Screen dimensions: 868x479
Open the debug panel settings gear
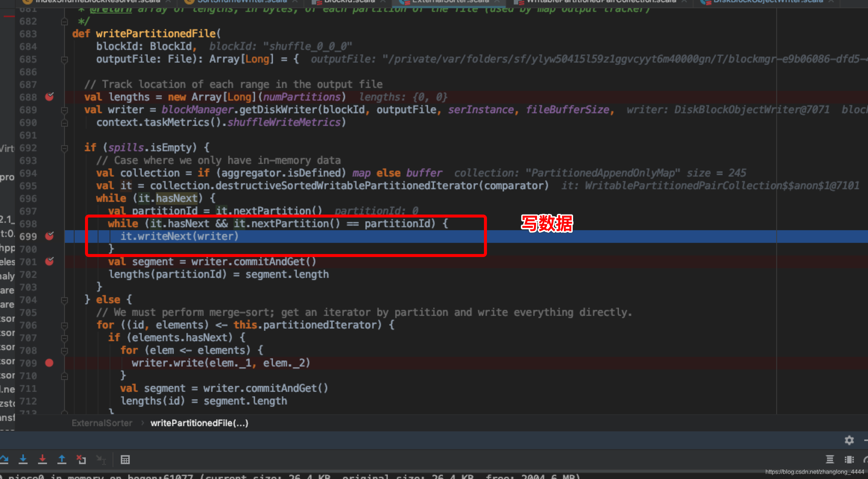click(x=849, y=440)
